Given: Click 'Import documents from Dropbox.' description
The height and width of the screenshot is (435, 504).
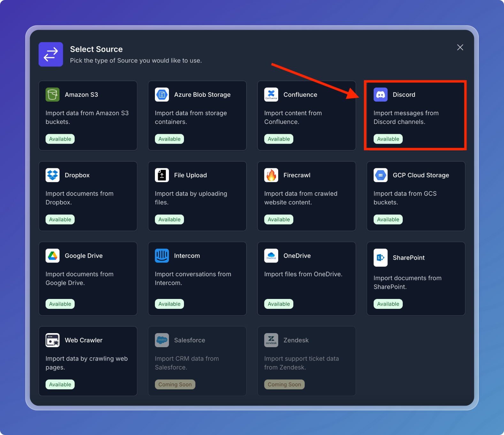Looking at the screenshot, I should click(80, 198).
